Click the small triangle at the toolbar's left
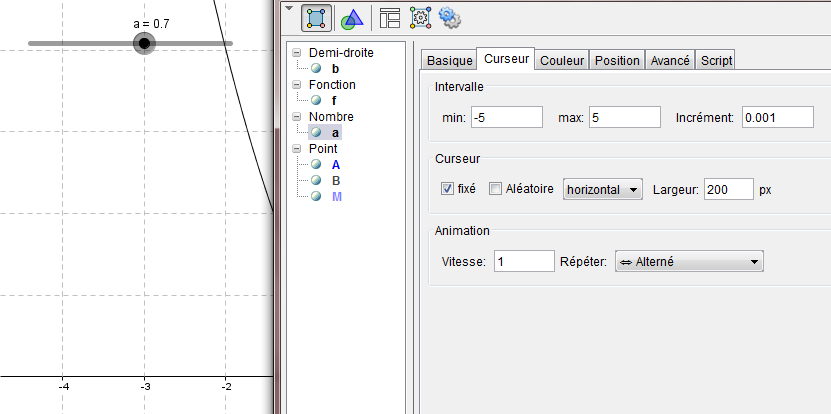Screen dimensions: 831x414 click(x=290, y=9)
